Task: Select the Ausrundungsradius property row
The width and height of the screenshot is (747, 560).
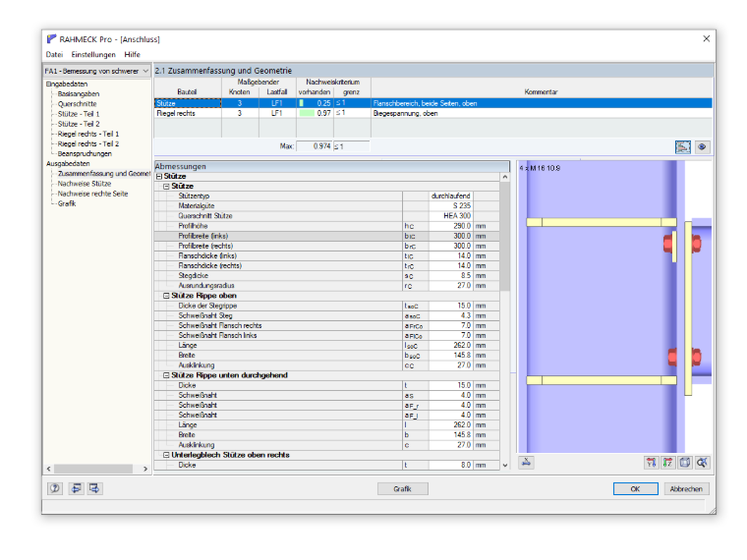Action: pyautogui.click(x=326, y=286)
